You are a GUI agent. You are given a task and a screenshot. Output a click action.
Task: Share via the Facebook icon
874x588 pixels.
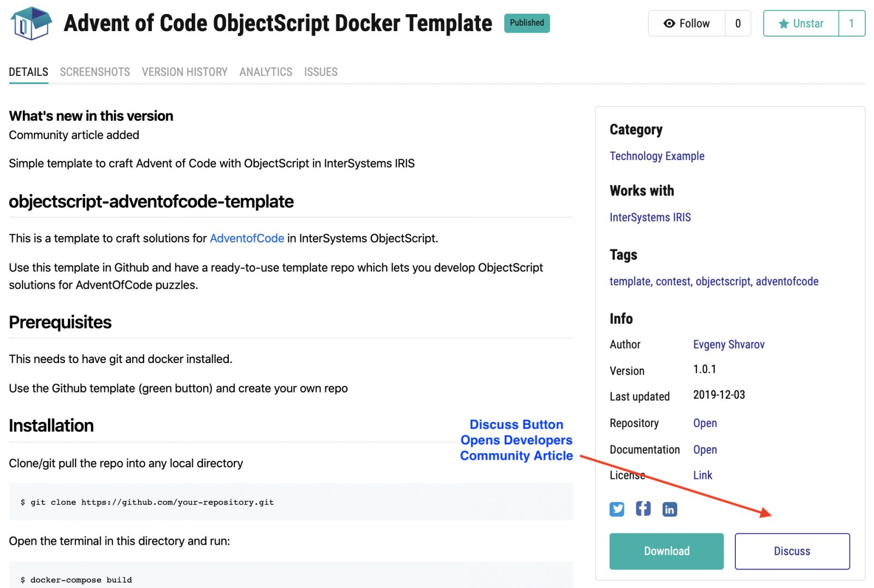pos(643,509)
